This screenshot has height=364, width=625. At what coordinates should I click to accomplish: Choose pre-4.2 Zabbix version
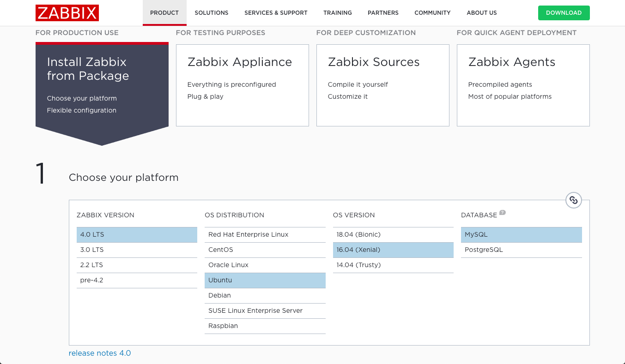[137, 280]
